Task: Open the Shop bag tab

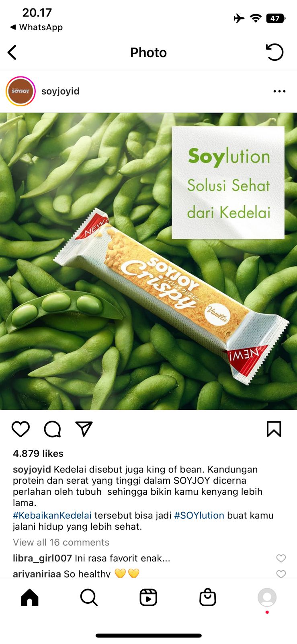Action: tap(208, 597)
